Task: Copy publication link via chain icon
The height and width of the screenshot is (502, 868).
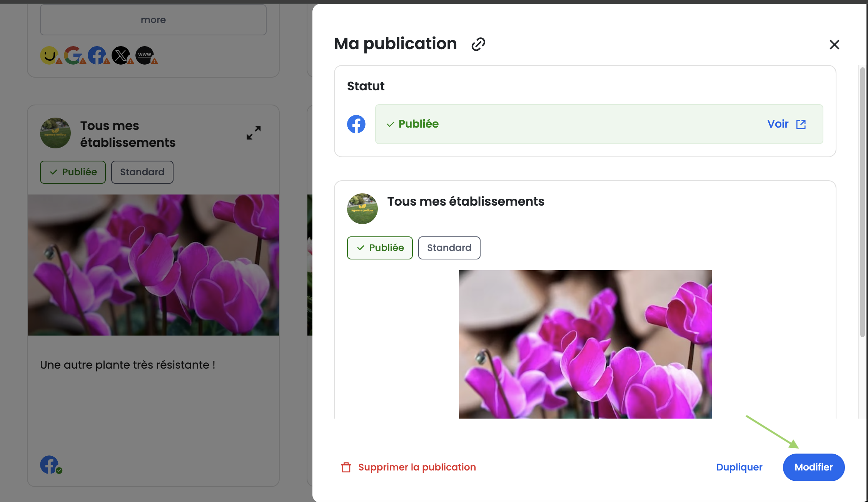Action: (478, 44)
